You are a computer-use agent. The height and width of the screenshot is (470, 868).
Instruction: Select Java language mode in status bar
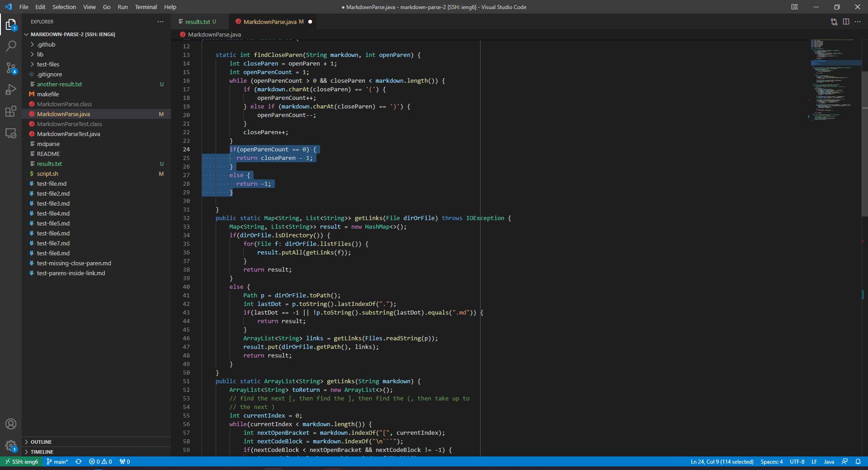click(829, 461)
